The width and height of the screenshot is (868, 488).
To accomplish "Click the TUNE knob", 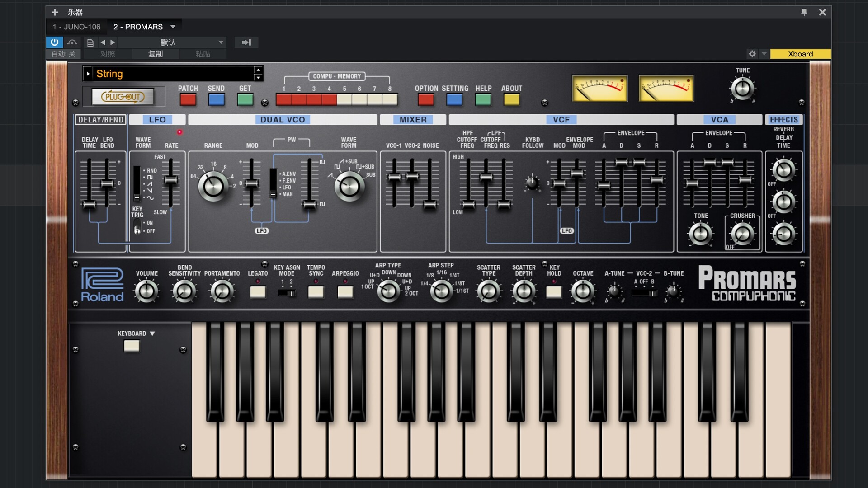I will click(742, 88).
